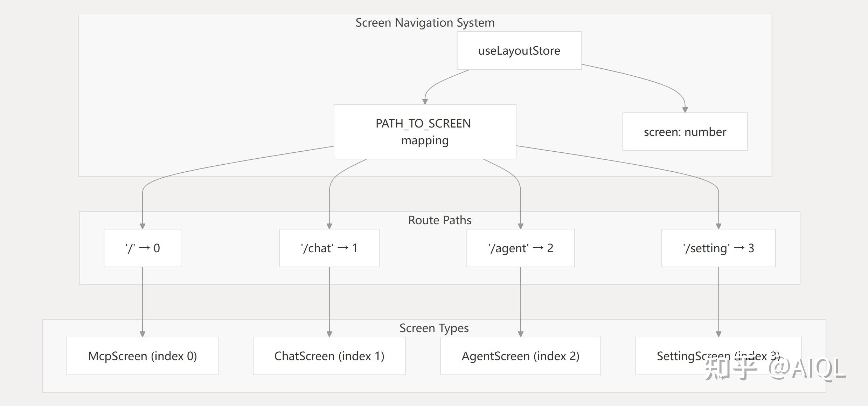Click arrowhead entering screen: number box
Viewport: 868px width, 406px height.
point(685,110)
